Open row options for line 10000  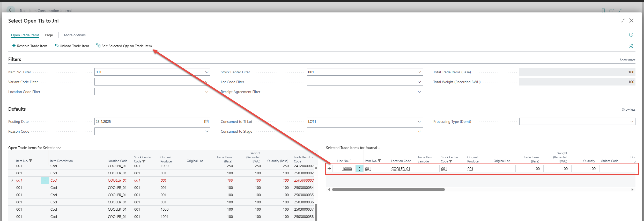click(x=359, y=169)
